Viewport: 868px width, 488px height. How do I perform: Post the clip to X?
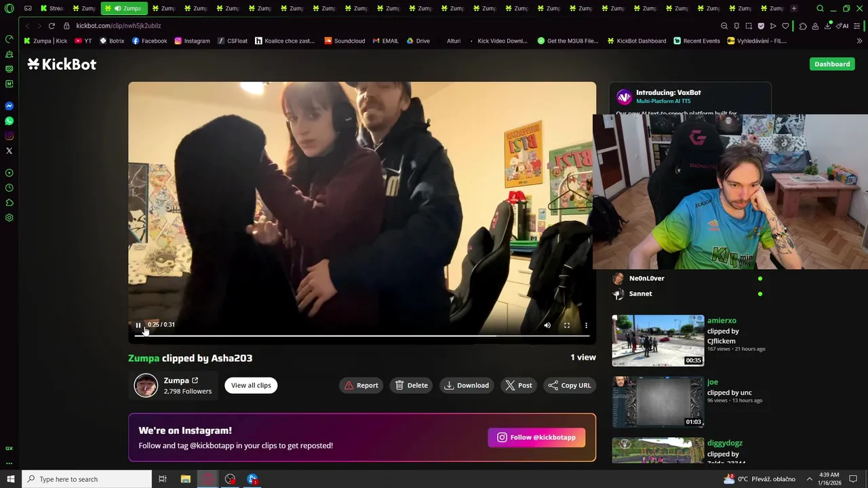(519, 385)
